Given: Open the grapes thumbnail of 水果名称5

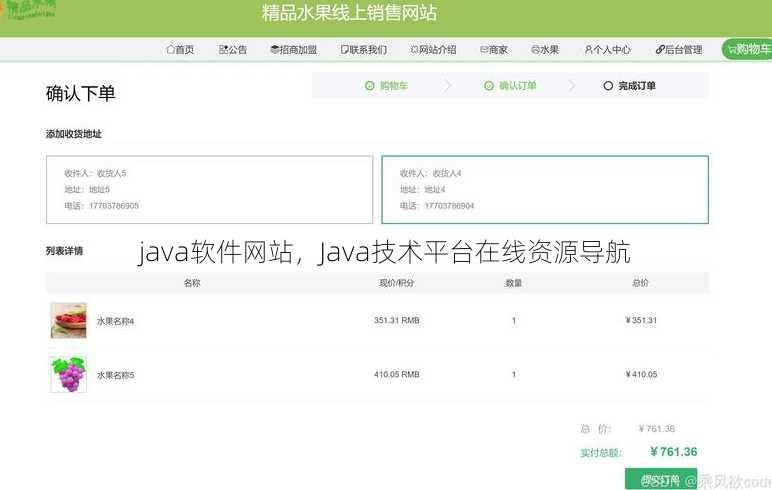Looking at the screenshot, I should click(68, 374).
